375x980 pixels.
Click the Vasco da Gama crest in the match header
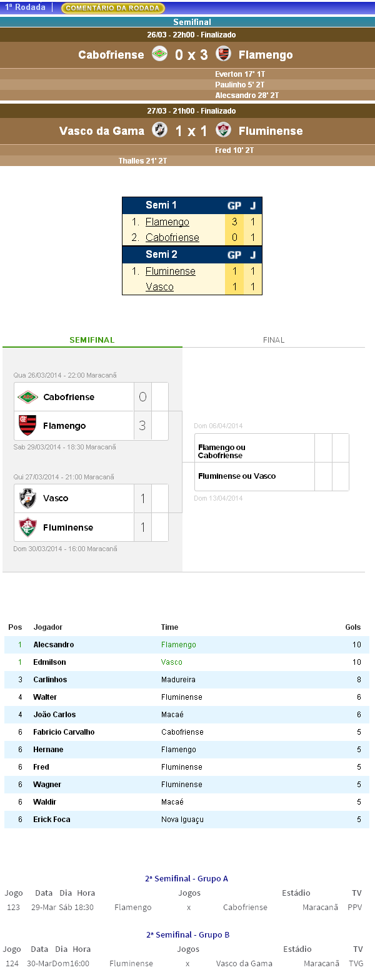pos(159,130)
